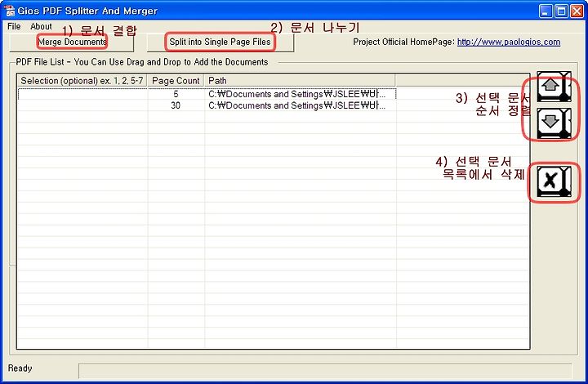This screenshot has width=588, height=384.
Task: Click the move document down arrow icon
Action: click(x=554, y=123)
